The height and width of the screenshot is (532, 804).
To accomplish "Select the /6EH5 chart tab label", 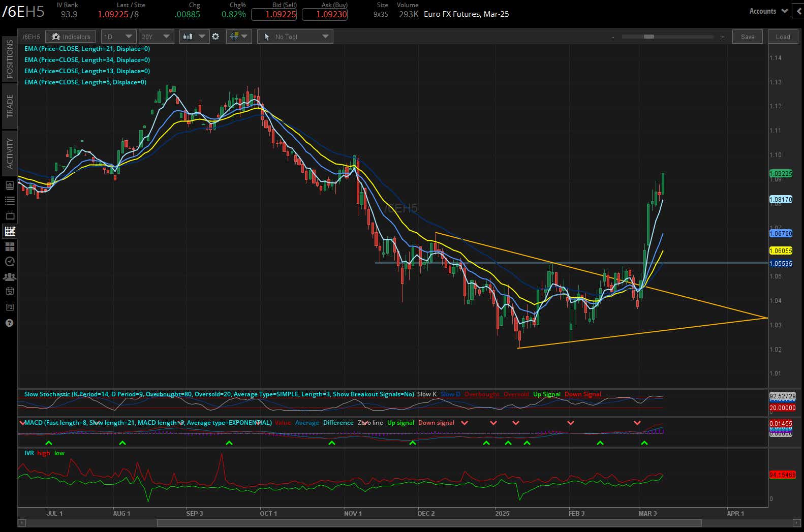I will [31, 37].
